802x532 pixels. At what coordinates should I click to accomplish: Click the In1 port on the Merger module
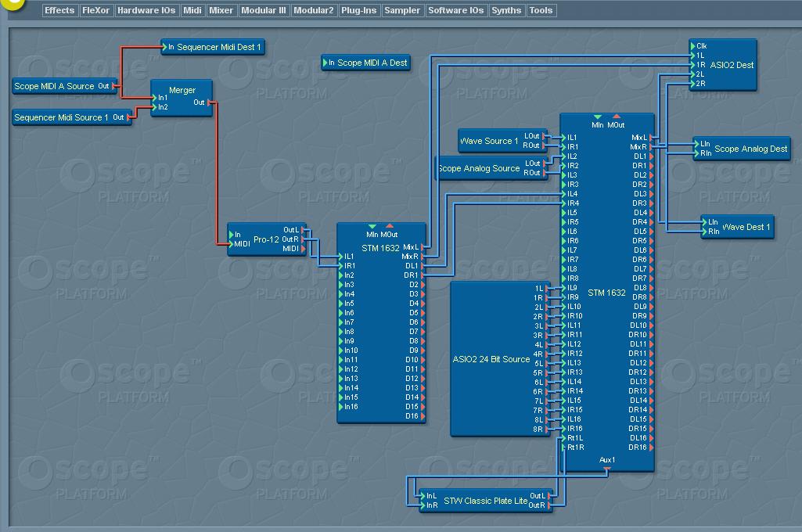pos(154,98)
